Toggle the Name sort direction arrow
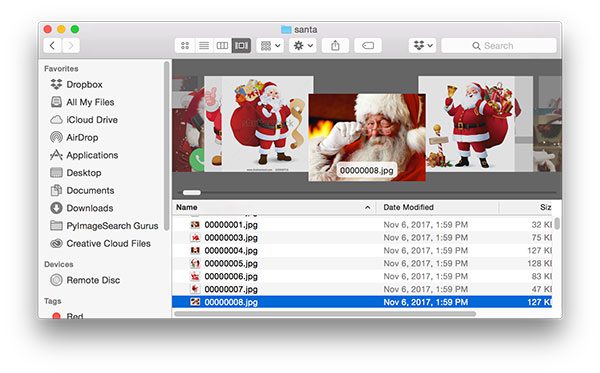 [367, 207]
